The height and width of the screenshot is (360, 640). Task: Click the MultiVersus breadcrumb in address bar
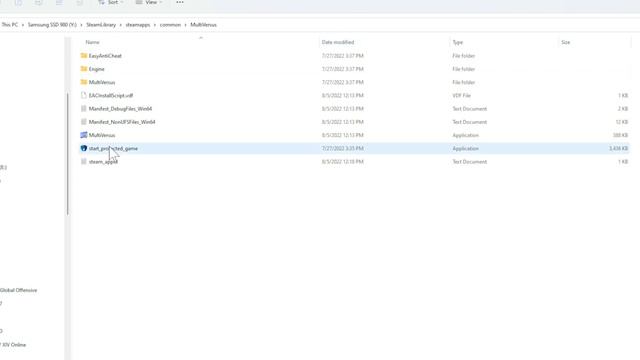click(203, 25)
